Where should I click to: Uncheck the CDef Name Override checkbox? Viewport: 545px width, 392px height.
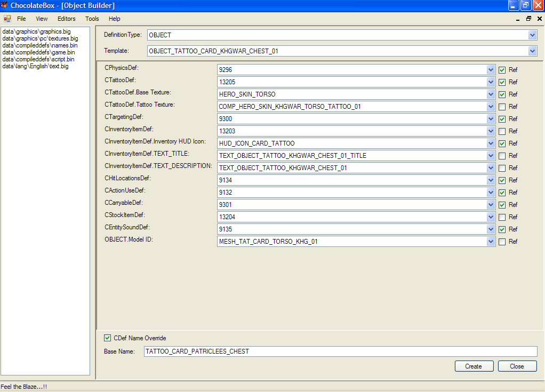click(x=108, y=338)
